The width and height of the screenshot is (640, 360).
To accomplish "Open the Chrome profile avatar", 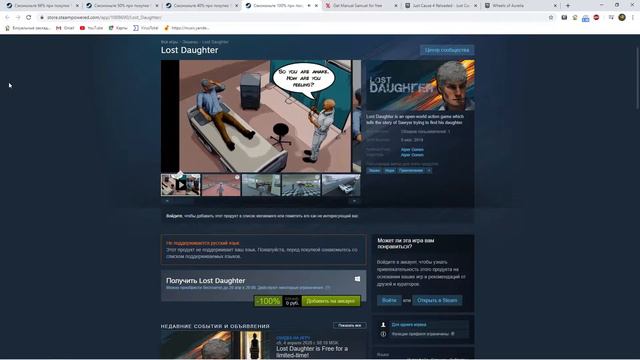I will [x=622, y=18].
